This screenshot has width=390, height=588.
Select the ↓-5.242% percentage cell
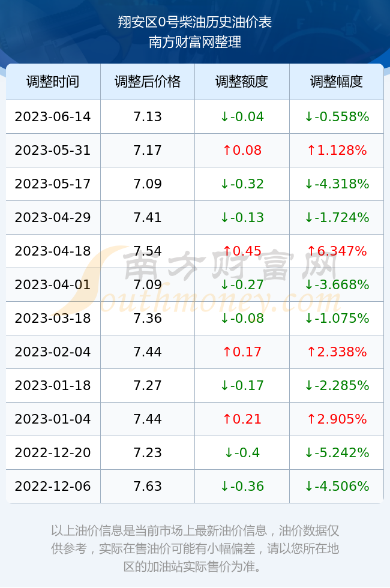click(337, 452)
